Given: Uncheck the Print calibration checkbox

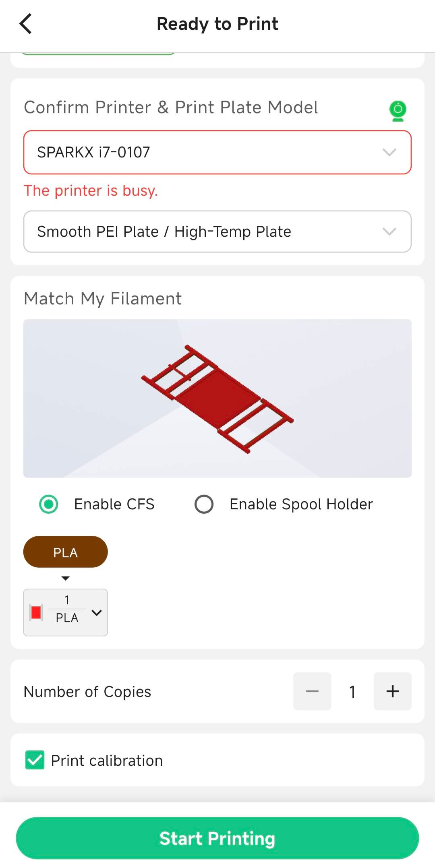Looking at the screenshot, I should pyautogui.click(x=35, y=760).
